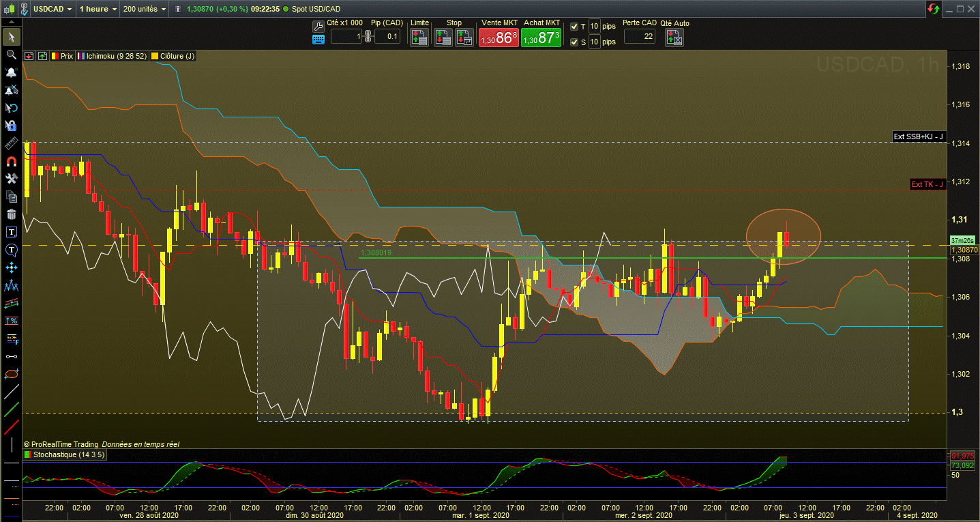Image resolution: width=980 pixels, height=522 pixels.
Task: Click the second Stop order icon
Action: coord(464,37)
